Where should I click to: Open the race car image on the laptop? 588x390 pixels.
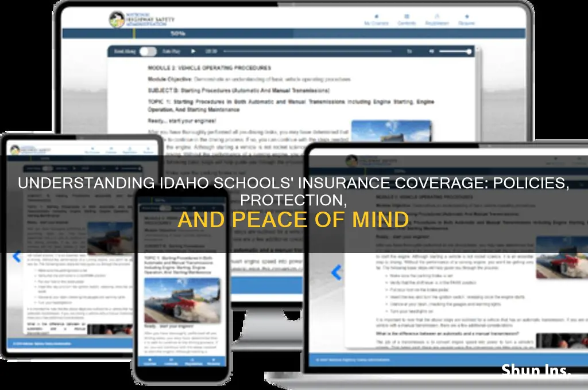tap(562, 257)
